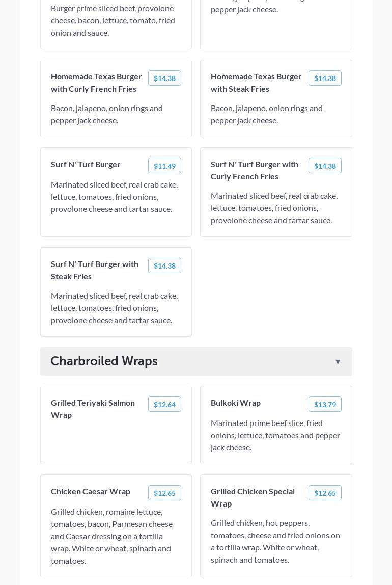Screen dimensions: 392x585
Task: Click the $12.64 Grilled Teriyaki Salmon Wrap price
Action: pos(164,404)
